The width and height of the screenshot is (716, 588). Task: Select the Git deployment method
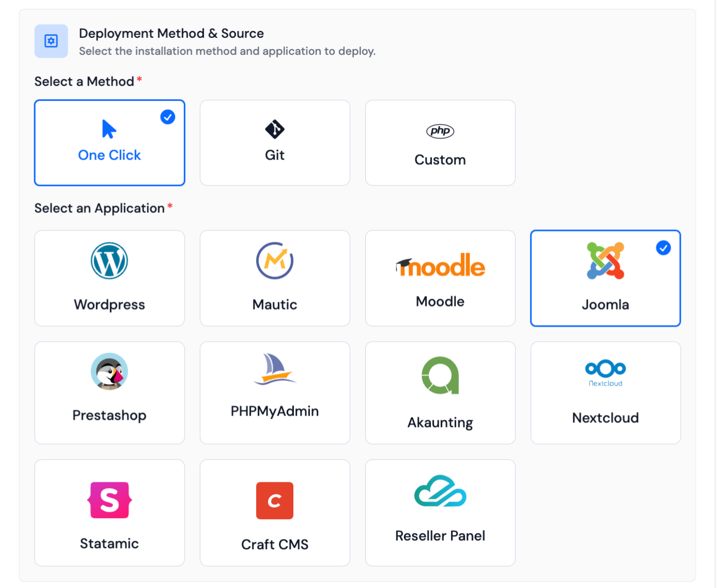pyautogui.click(x=275, y=142)
